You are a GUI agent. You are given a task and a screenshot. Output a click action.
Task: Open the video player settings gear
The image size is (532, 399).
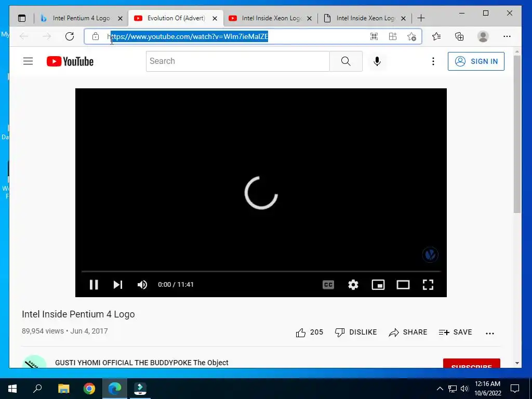353,284
